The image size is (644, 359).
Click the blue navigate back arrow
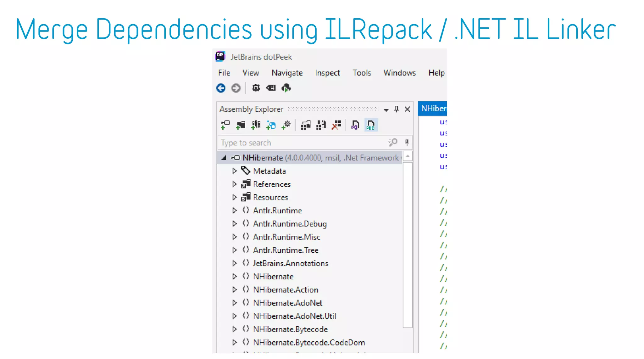pos(221,88)
